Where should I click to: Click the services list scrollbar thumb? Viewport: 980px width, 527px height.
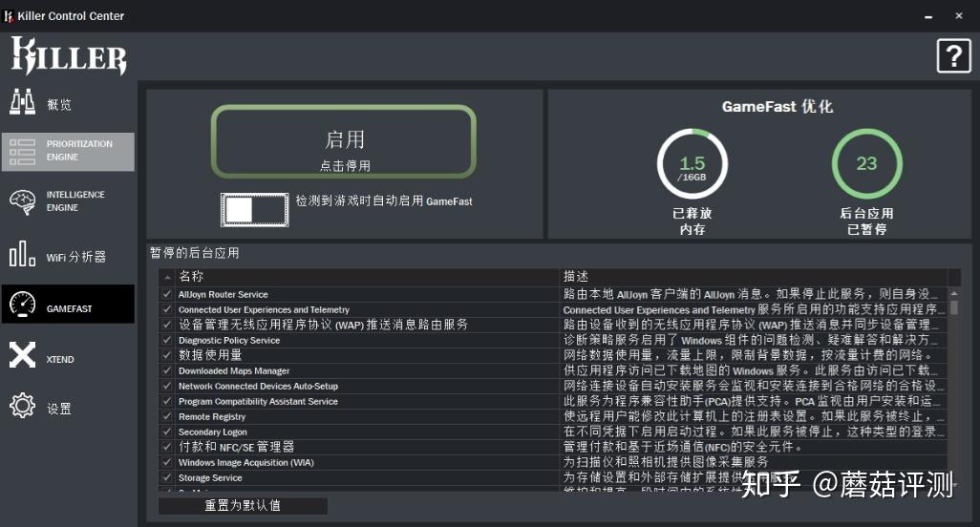pyautogui.click(x=954, y=307)
